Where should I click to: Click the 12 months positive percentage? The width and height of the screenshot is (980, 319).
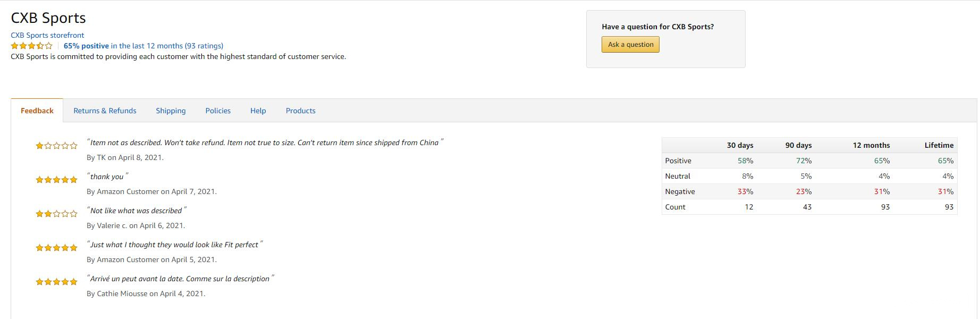882,161
